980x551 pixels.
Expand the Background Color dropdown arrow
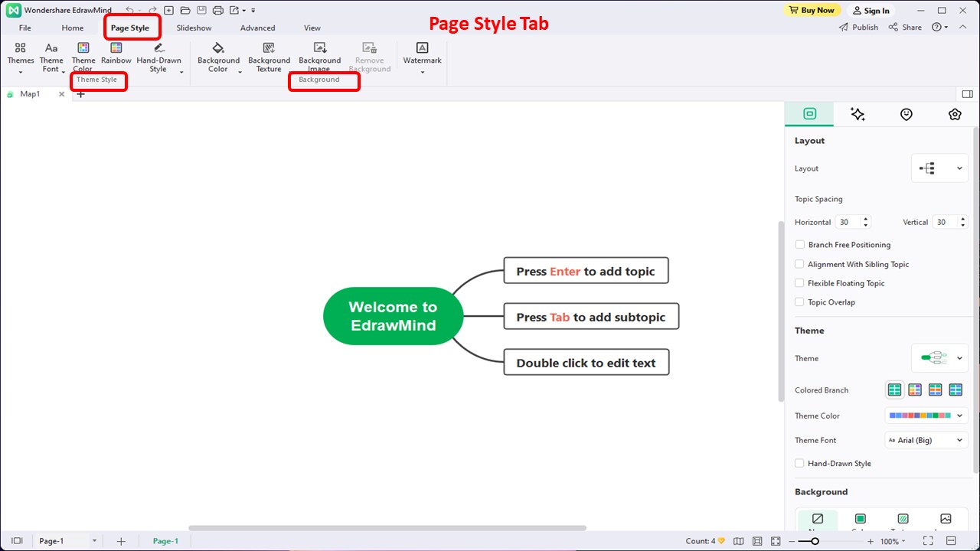[240, 73]
